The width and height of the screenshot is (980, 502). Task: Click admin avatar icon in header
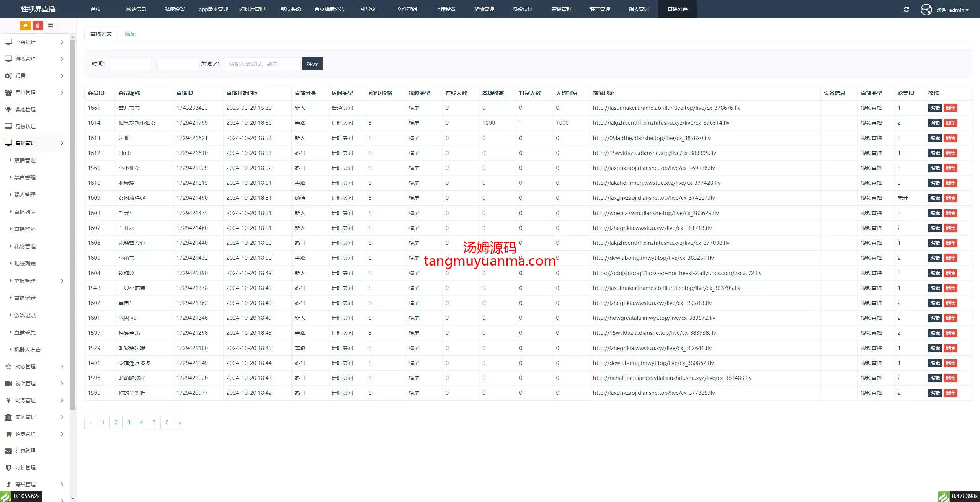(x=926, y=9)
